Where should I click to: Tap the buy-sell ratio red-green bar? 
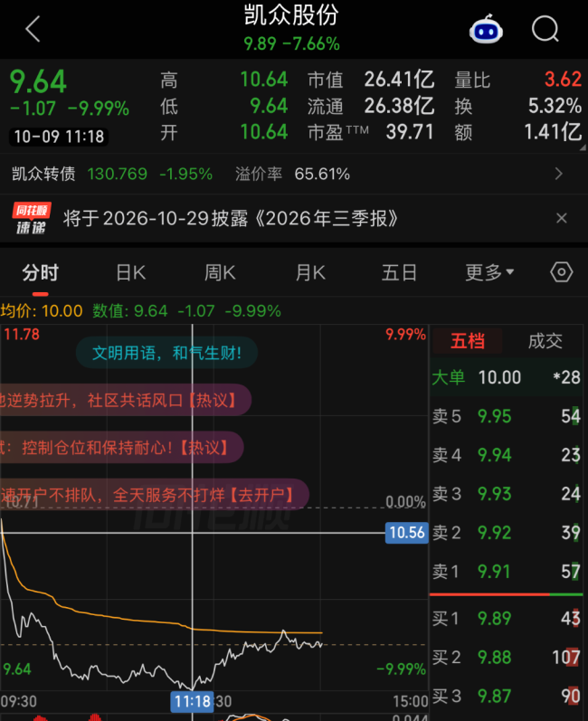click(x=507, y=594)
